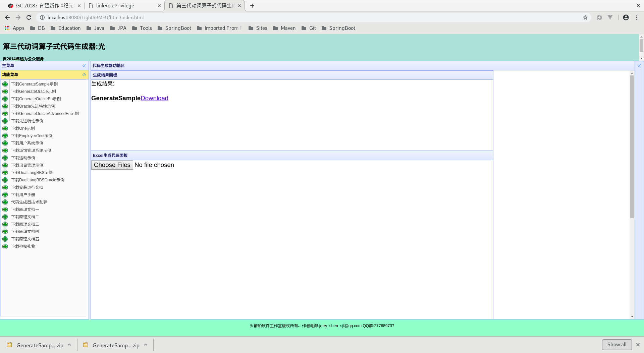Click the green plus icon beside 下载运动示例
The image size is (644, 353).
[x=5, y=158]
